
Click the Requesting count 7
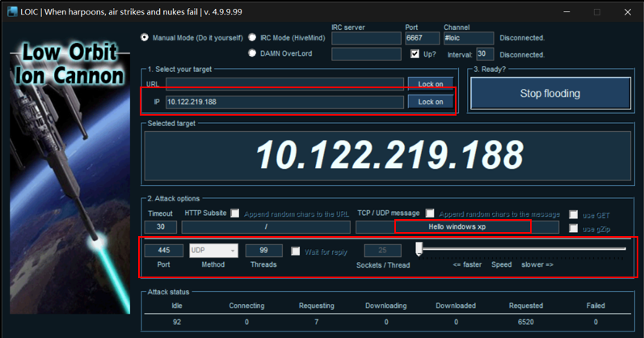(x=316, y=322)
